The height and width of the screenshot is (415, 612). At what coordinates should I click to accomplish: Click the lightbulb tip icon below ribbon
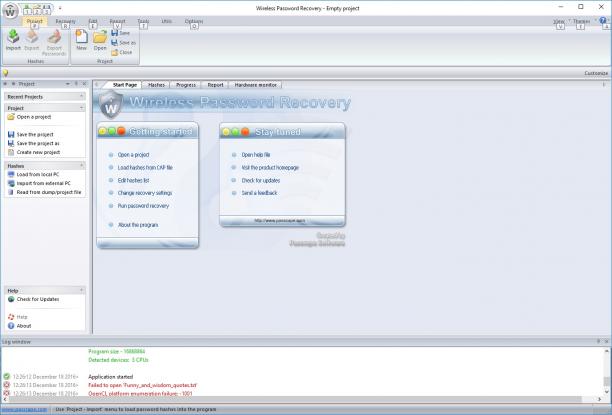pyautogui.click(x=5, y=73)
